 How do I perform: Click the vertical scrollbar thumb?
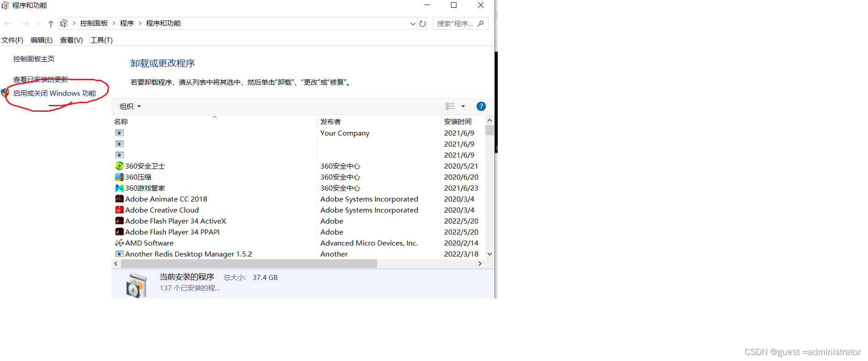489,130
